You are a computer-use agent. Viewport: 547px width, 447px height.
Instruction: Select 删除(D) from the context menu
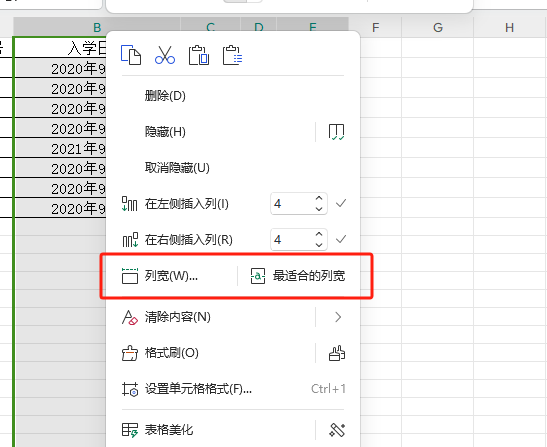click(x=165, y=96)
